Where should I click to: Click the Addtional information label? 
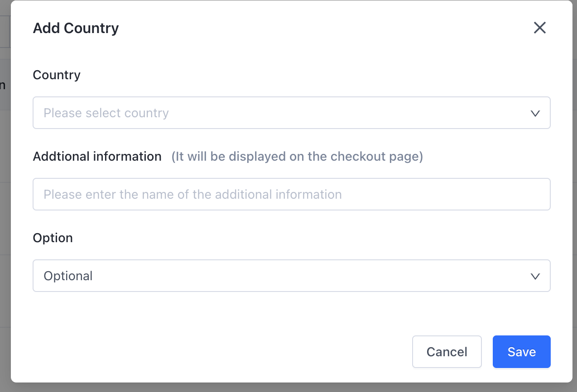[x=97, y=157]
